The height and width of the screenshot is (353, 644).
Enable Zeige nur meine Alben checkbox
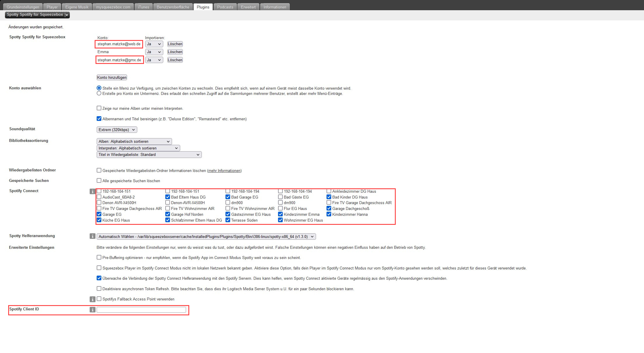coord(99,108)
